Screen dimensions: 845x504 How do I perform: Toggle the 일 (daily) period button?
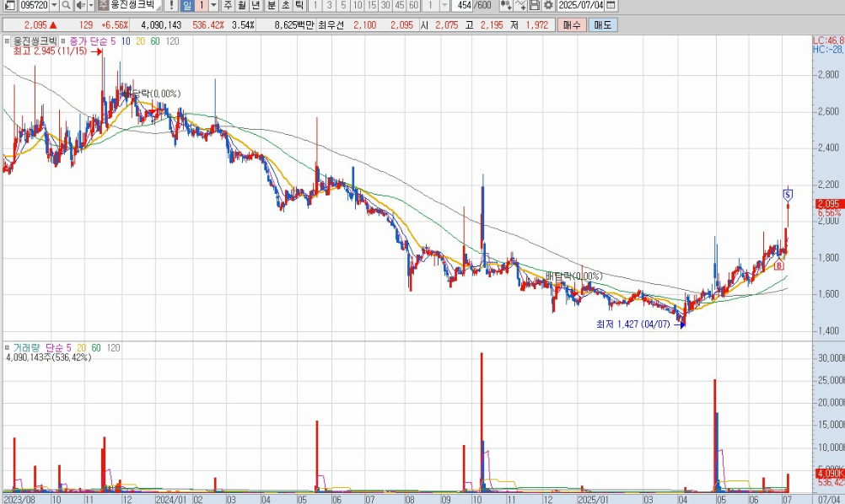coord(187,6)
